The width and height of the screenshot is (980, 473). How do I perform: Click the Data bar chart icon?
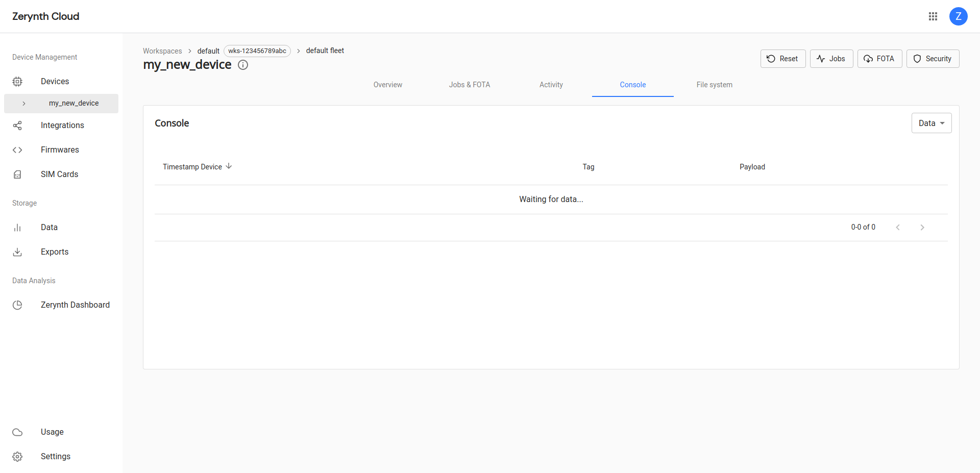coord(17,228)
